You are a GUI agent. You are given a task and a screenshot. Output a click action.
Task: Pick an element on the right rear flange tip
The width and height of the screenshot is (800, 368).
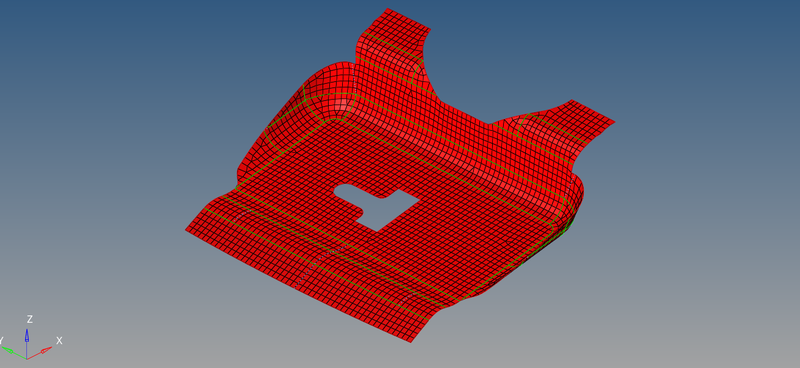[587, 116]
